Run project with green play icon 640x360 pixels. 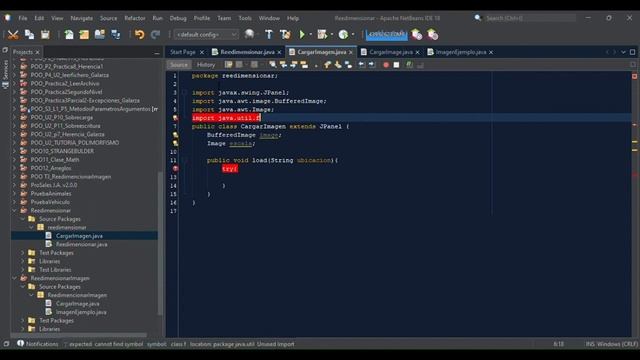[302, 35]
